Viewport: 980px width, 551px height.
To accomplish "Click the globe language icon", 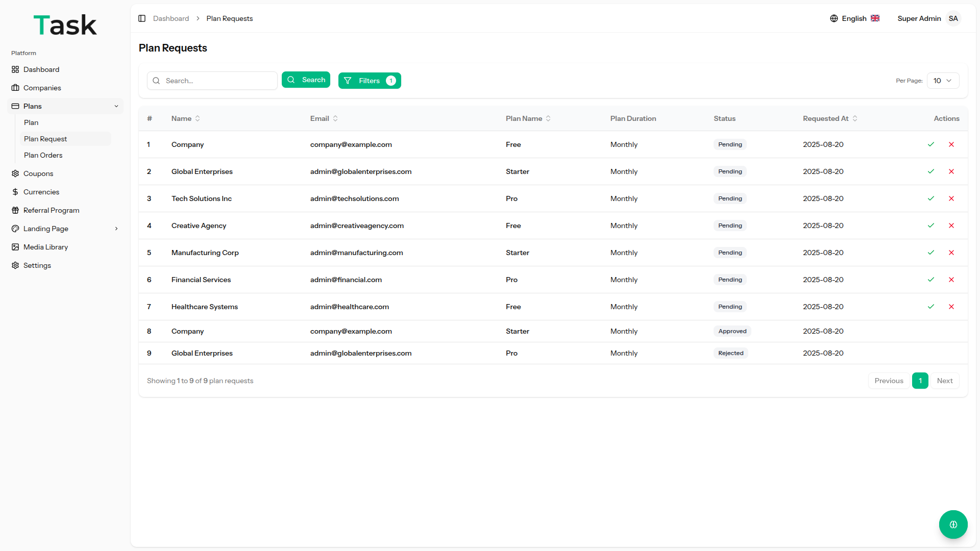I will [x=834, y=18].
